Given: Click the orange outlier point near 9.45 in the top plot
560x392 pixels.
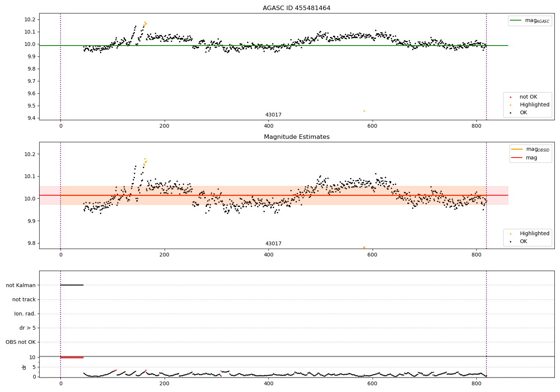Looking at the screenshot, I should pos(364,111).
